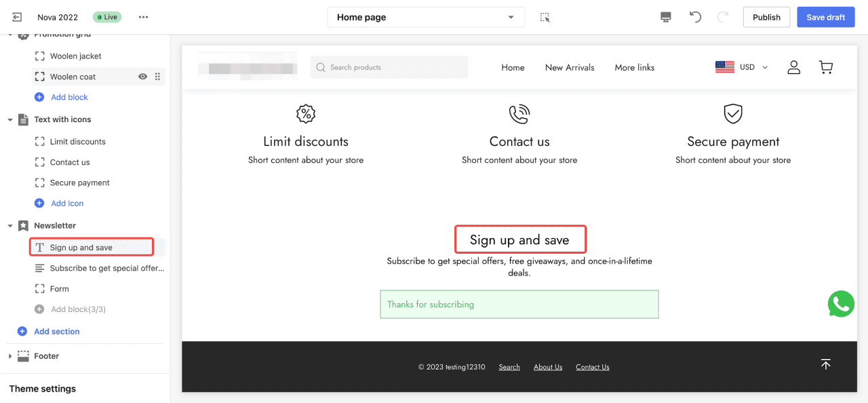
Task: Collapse the Newsletter section
Action: pos(10,225)
